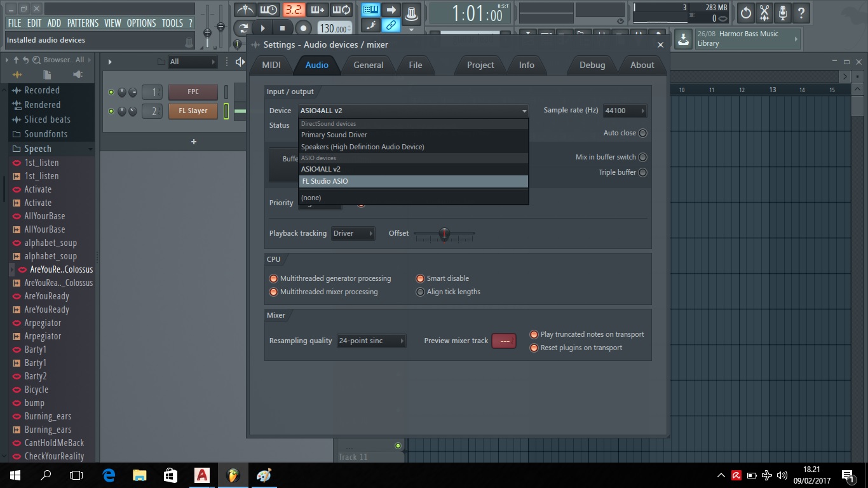Toggle the Triple buffer setting

[642, 172]
